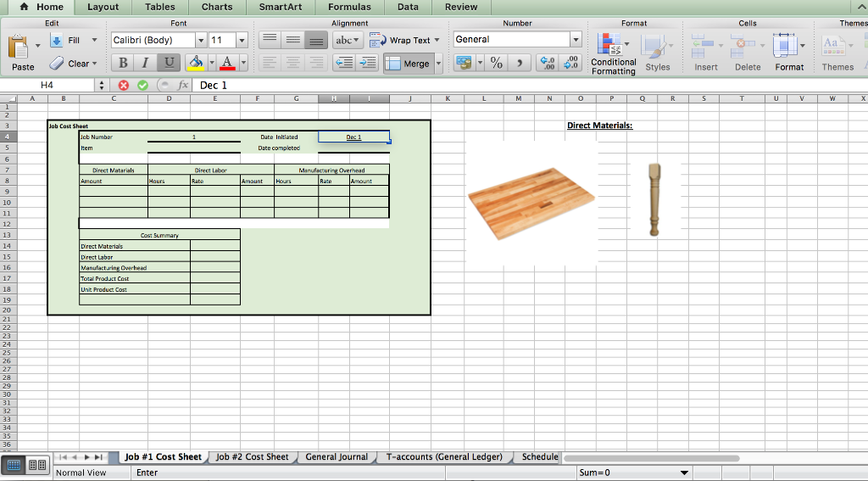Align text right
This screenshot has height=481, width=868.
pos(316,63)
